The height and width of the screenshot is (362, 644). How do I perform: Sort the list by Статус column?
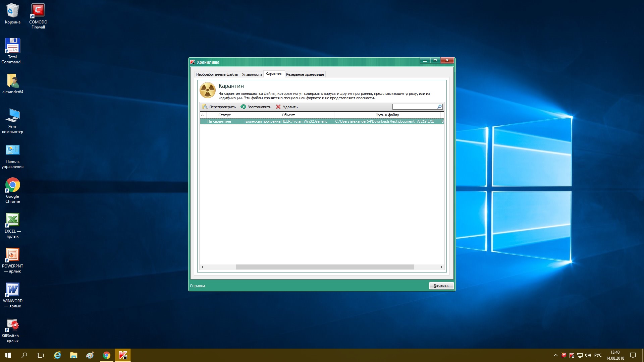pos(224,115)
